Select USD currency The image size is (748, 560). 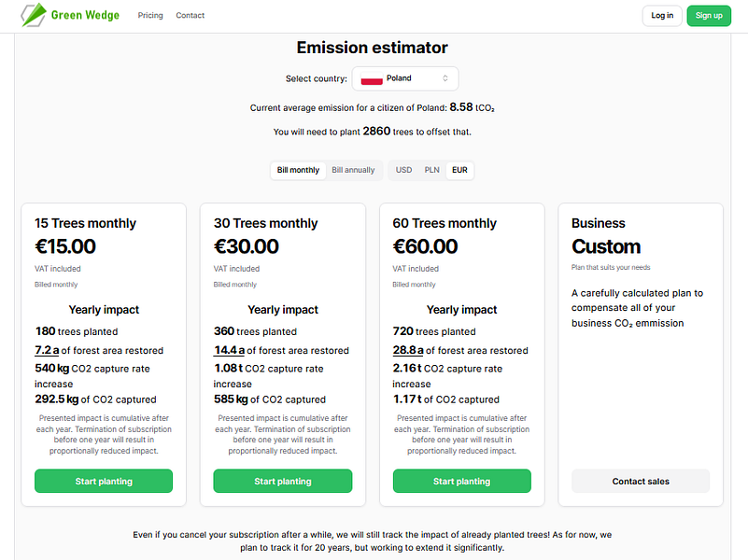(403, 170)
